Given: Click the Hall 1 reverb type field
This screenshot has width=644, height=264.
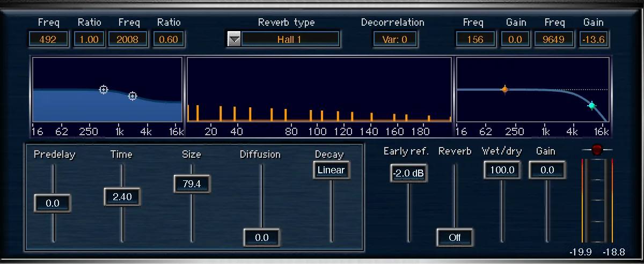Looking at the screenshot, I should tap(290, 39).
